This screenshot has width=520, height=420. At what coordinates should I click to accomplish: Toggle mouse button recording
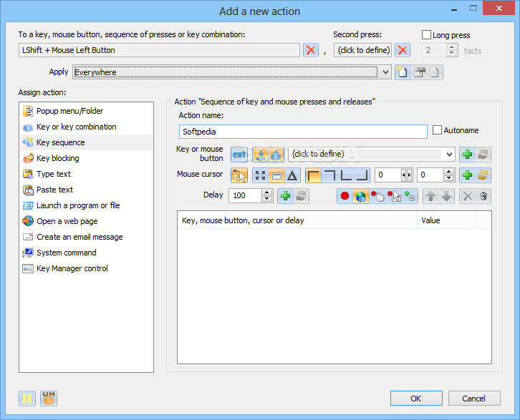tap(377, 196)
